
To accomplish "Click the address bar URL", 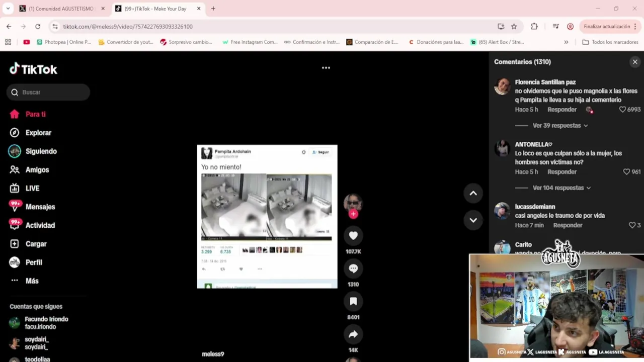I will pos(128,27).
